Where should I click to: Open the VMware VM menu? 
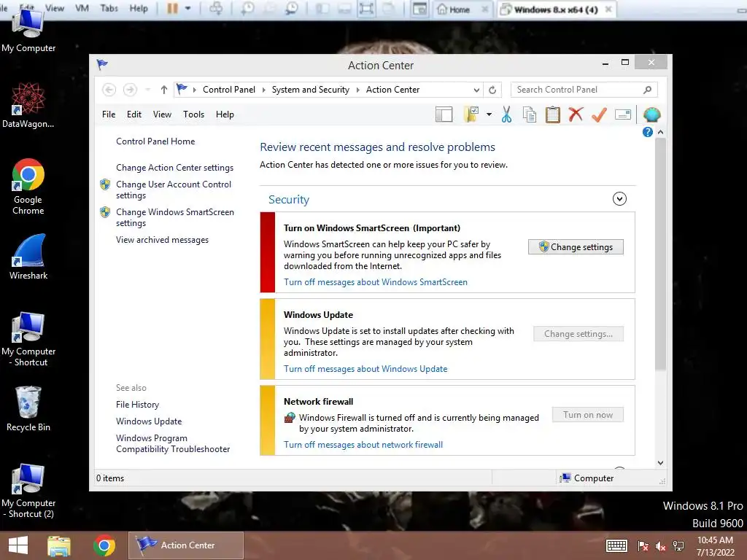point(82,8)
